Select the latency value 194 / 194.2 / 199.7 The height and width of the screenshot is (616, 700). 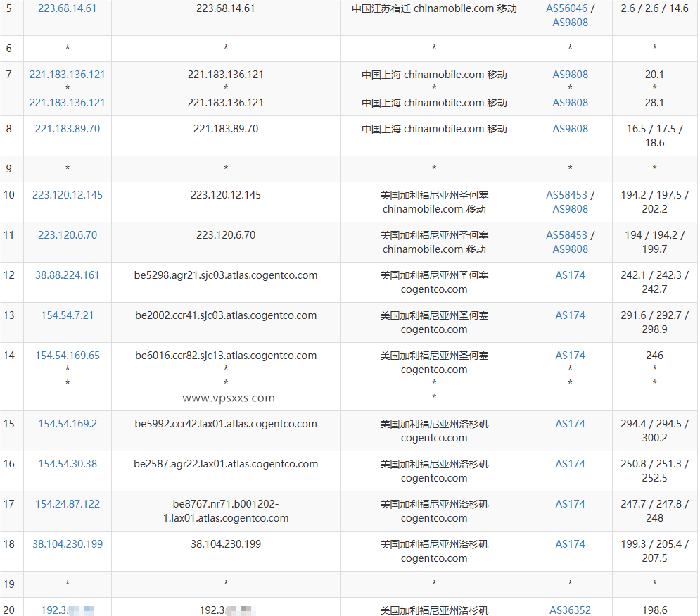654,242
